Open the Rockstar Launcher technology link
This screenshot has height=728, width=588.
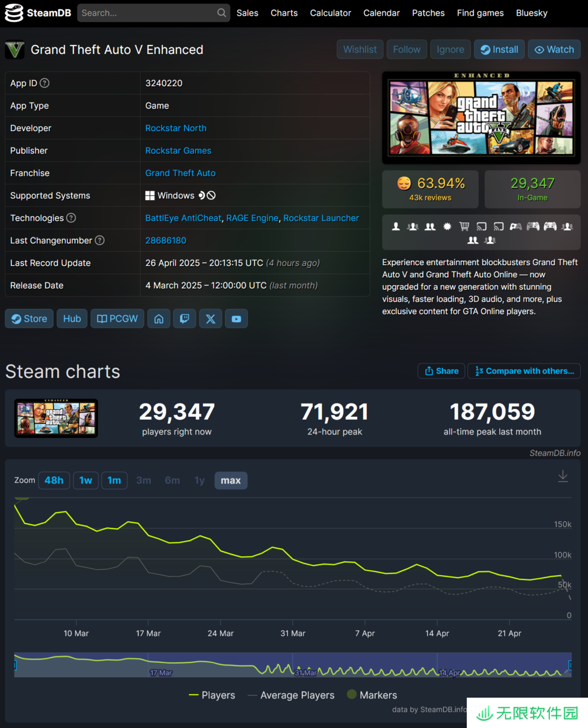321,218
